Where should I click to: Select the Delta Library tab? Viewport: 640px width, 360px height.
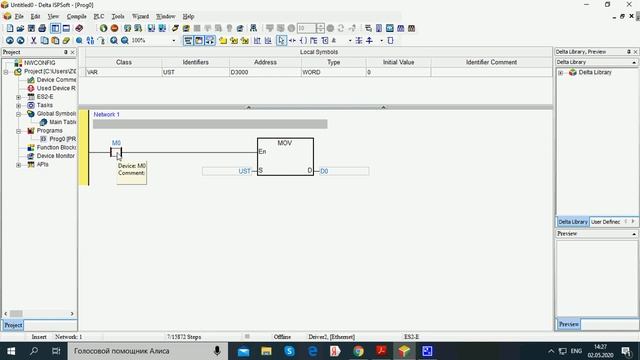[x=573, y=222]
